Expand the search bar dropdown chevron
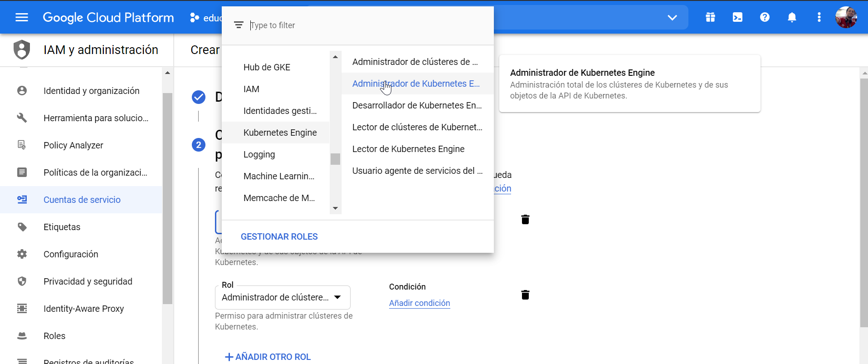 coord(672,18)
